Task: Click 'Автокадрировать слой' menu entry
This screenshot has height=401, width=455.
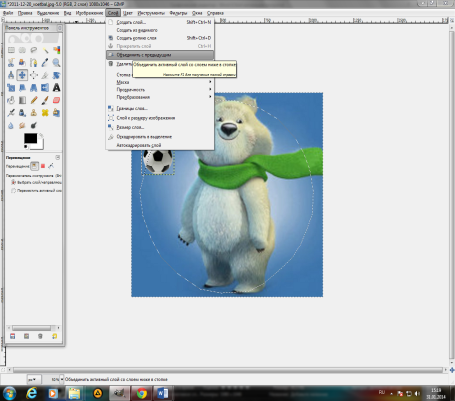Action: 160,145
